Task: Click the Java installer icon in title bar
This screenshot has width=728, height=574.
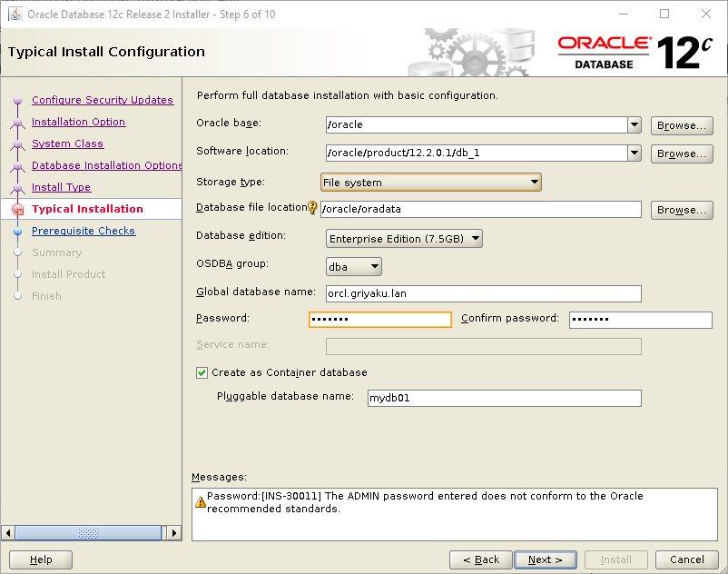Action: [15, 14]
